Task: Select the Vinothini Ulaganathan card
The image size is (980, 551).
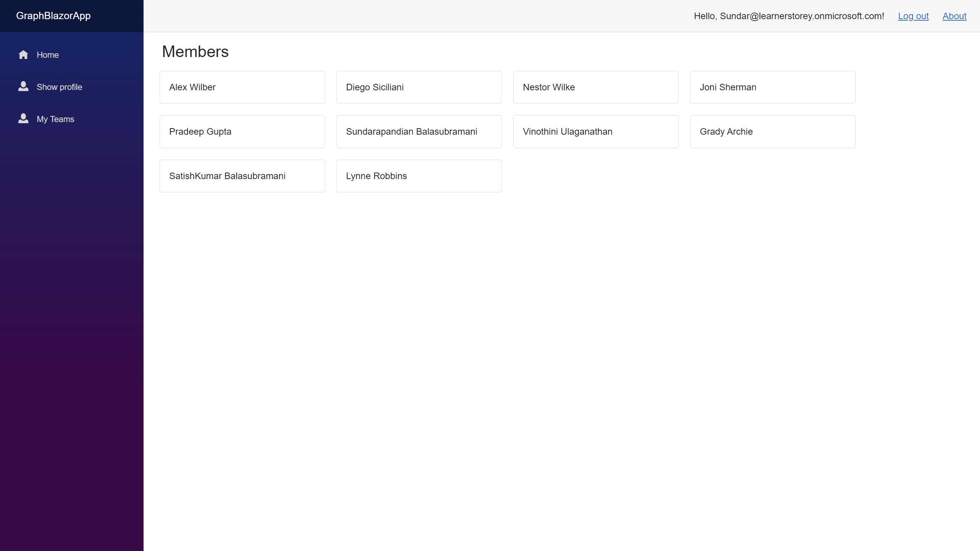Action: tap(596, 132)
